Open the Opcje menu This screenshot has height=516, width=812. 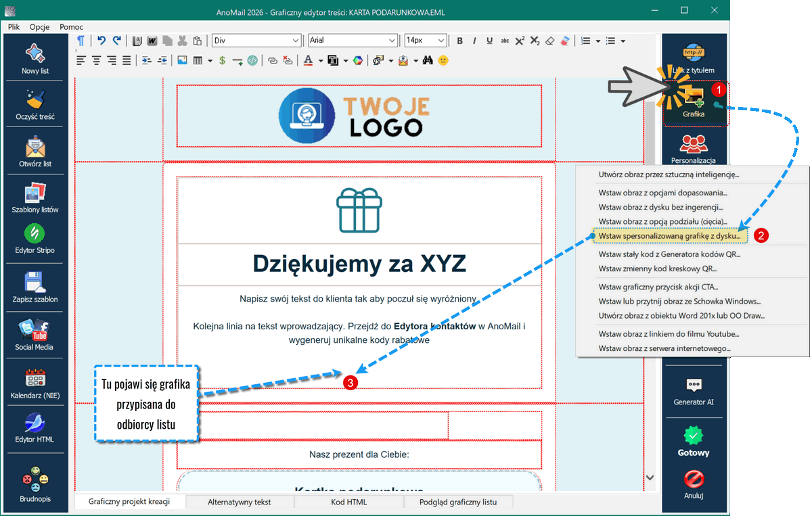tap(39, 26)
